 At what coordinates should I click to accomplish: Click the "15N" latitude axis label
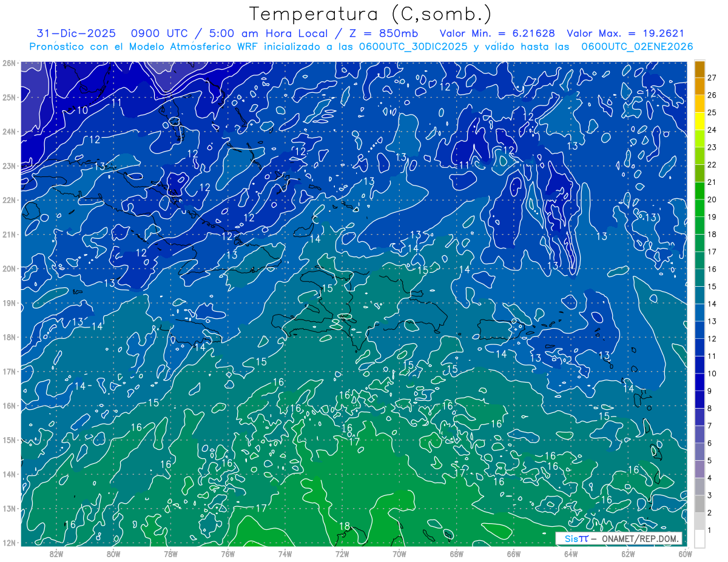[x=9, y=440]
